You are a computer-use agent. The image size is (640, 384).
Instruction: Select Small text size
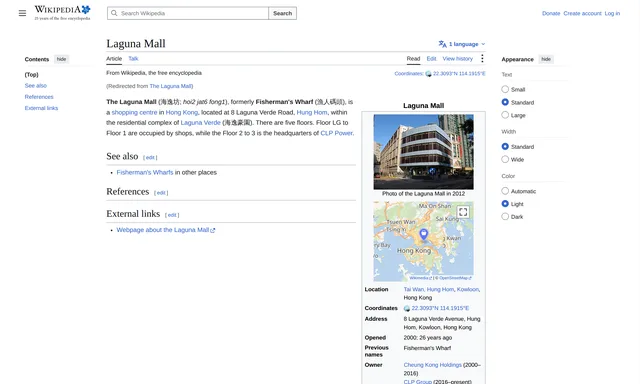pyautogui.click(x=505, y=89)
